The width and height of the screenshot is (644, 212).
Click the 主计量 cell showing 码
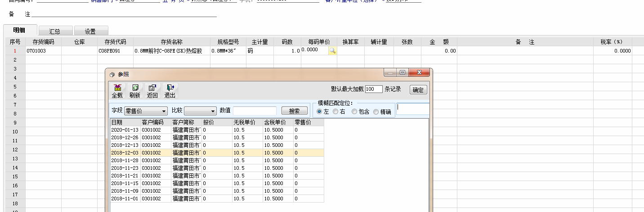[x=259, y=51]
